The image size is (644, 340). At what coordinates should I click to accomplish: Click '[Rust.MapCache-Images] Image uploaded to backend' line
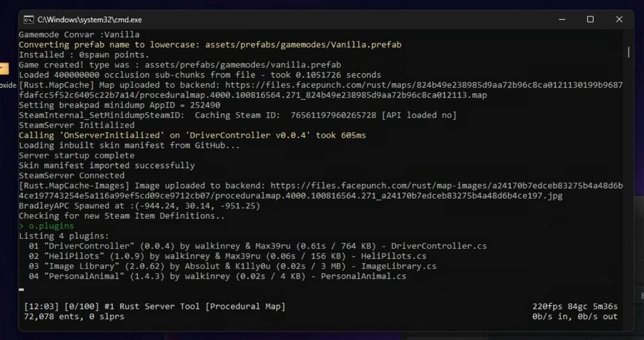tap(320, 186)
